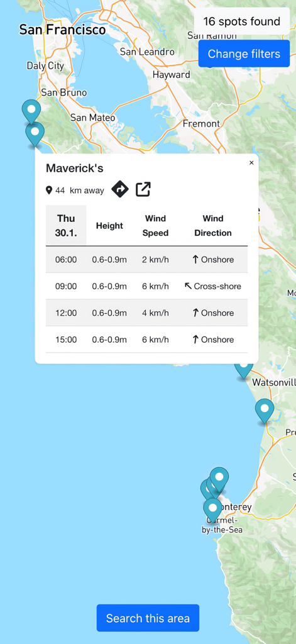Select the map marker south of Watsonville
Screen dimensions: 296x644
click(x=265, y=410)
